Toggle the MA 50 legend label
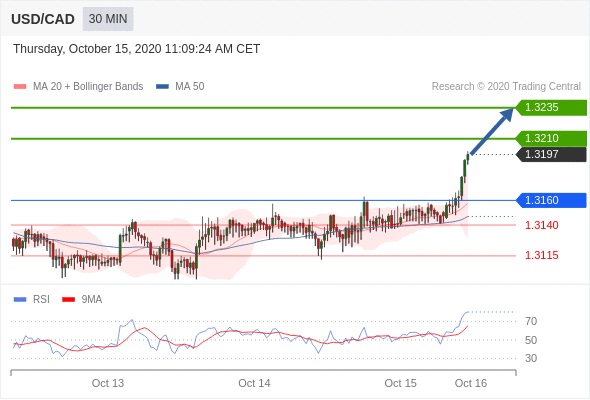This screenshot has height=400, width=590. click(190, 86)
